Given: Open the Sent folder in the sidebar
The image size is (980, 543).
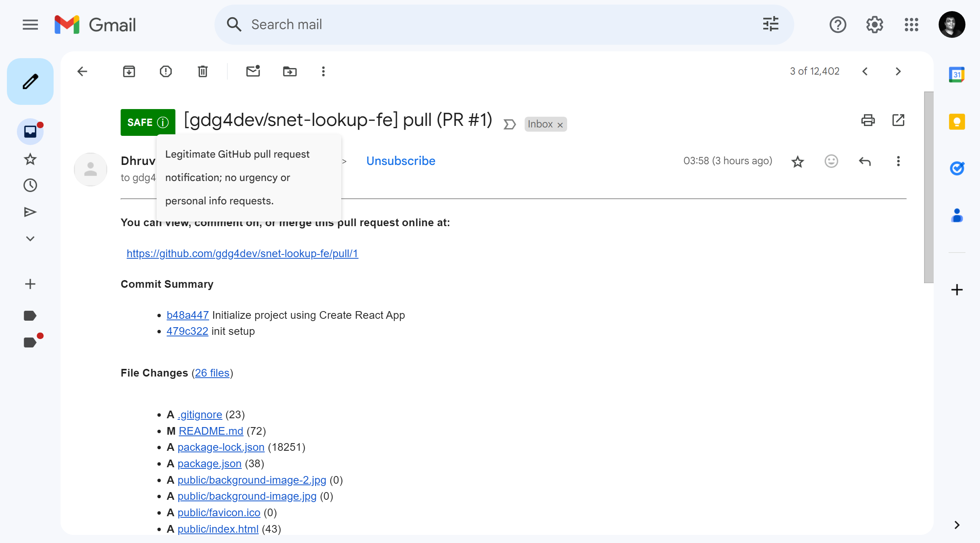Looking at the screenshot, I should click(x=30, y=212).
